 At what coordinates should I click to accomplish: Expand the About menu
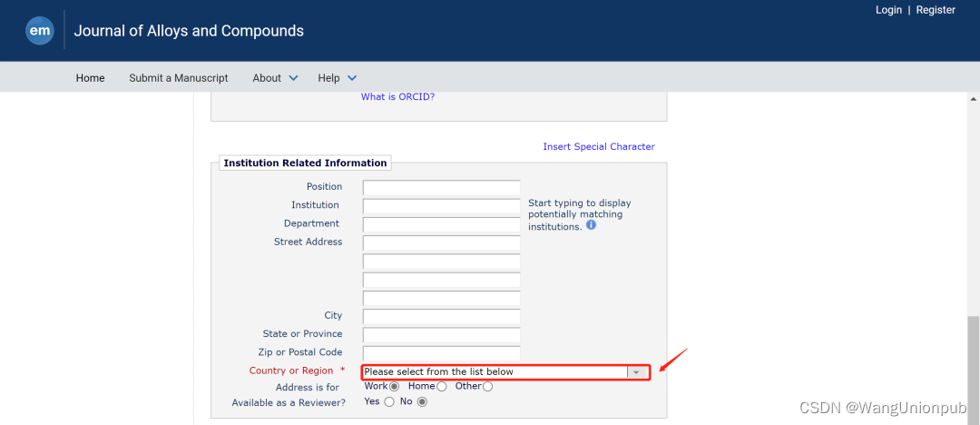coord(275,78)
